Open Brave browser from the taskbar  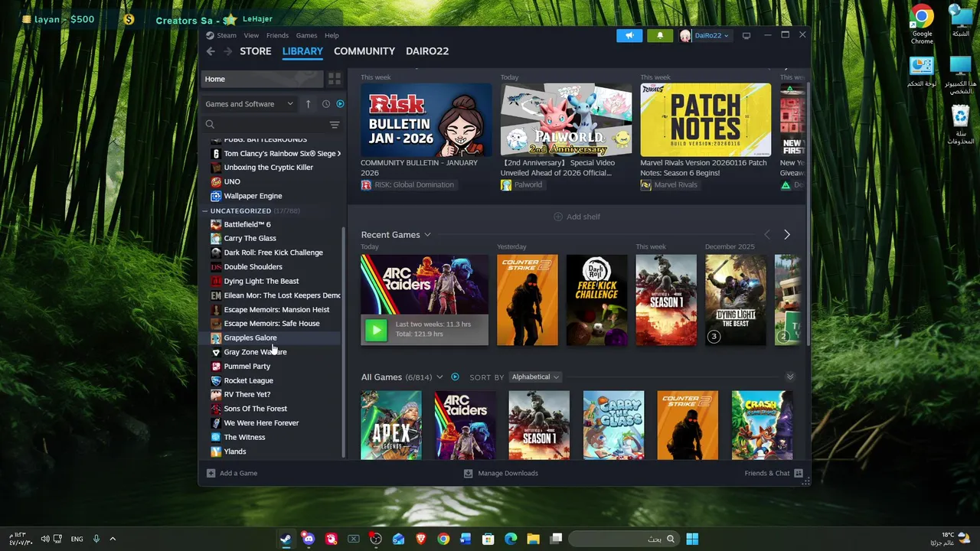point(420,539)
